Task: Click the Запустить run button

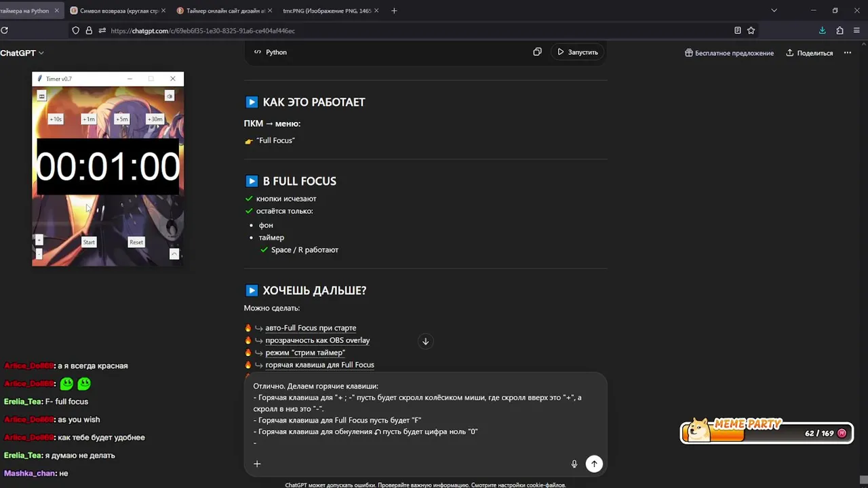Action: pyautogui.click(x=578, y=52)
